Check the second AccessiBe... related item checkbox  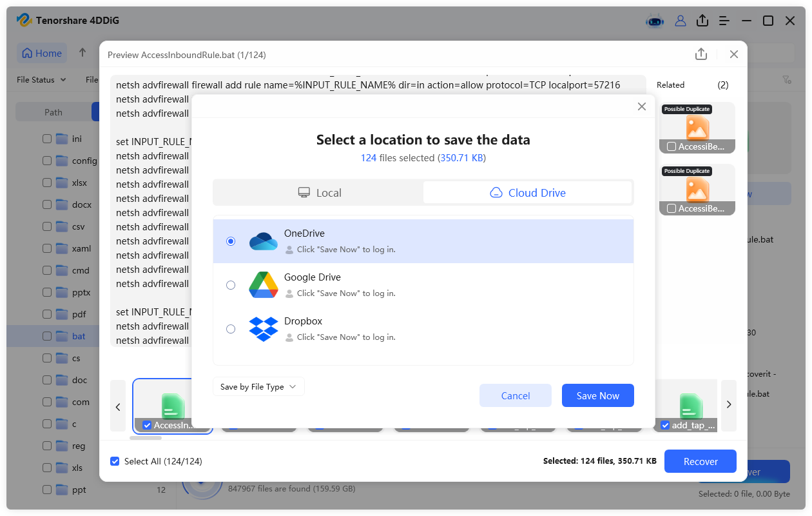672,208
